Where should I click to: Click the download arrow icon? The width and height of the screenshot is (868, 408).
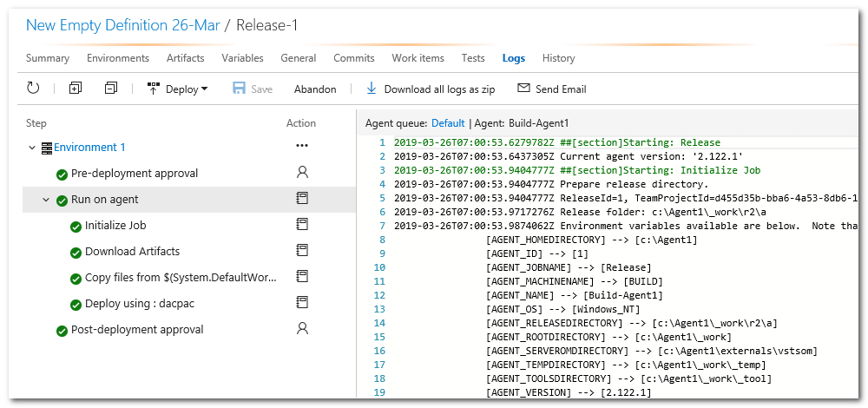pyautogui.click(x=372, y=89)
